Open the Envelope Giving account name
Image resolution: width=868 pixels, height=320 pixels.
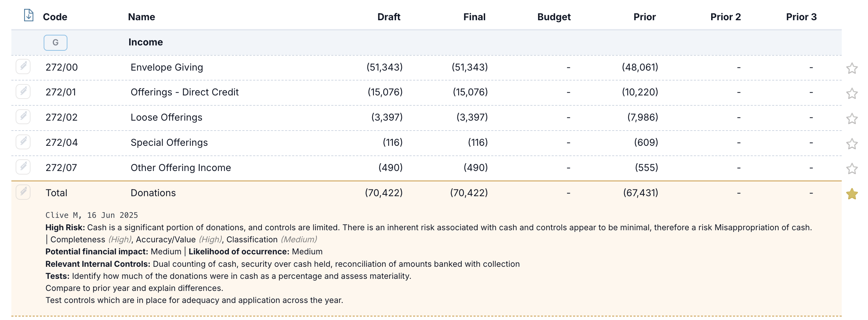[x=167, y=67]
